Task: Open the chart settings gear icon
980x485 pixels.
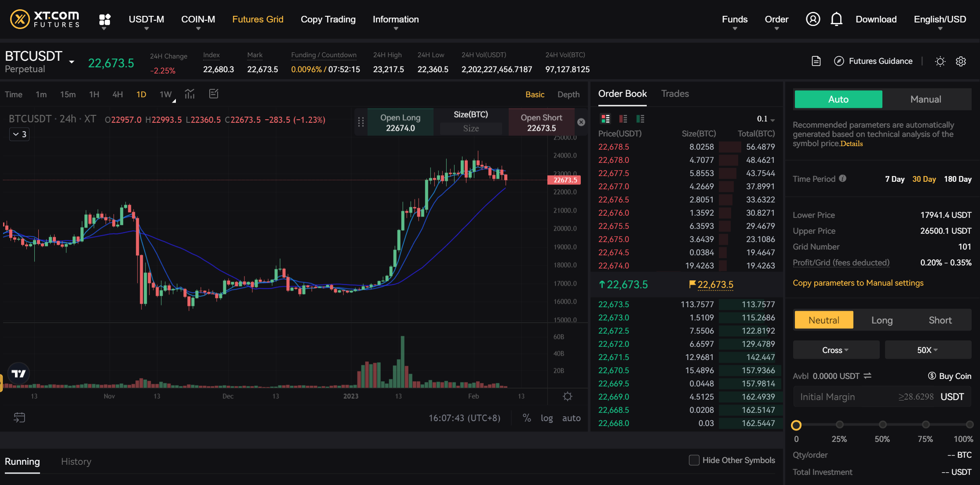Action: click(x=568, y=397)
